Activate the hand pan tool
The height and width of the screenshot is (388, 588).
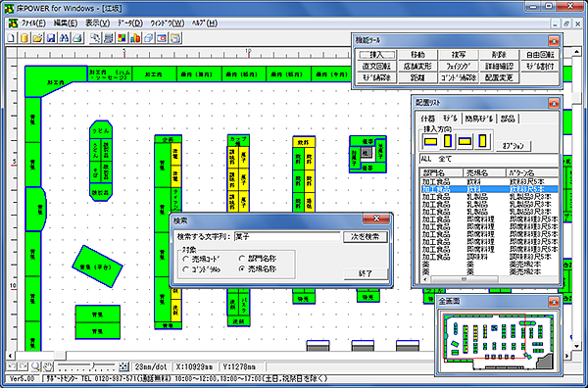[48, 366]
